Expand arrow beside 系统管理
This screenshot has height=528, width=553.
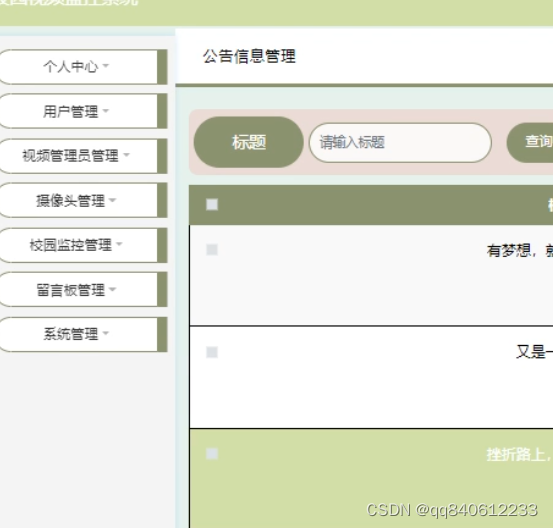(x=106, y=333)
